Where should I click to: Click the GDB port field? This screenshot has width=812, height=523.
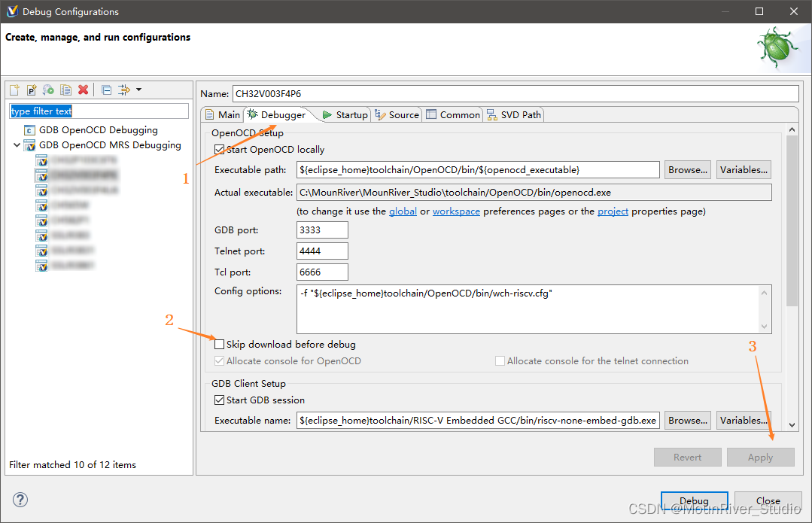322,230
